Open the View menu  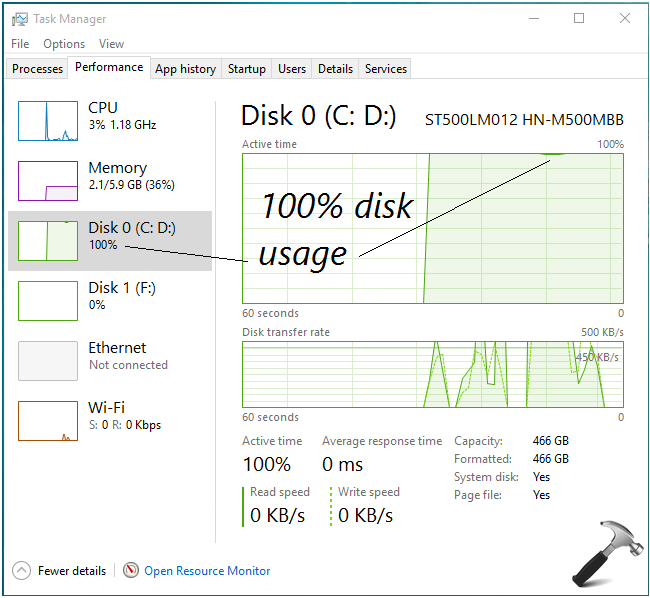click(111, 44)
